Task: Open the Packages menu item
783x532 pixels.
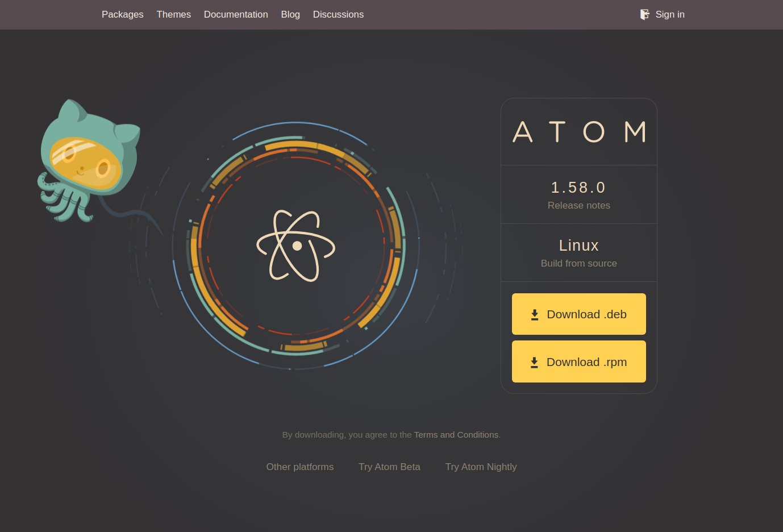Action: pos(122,14)
